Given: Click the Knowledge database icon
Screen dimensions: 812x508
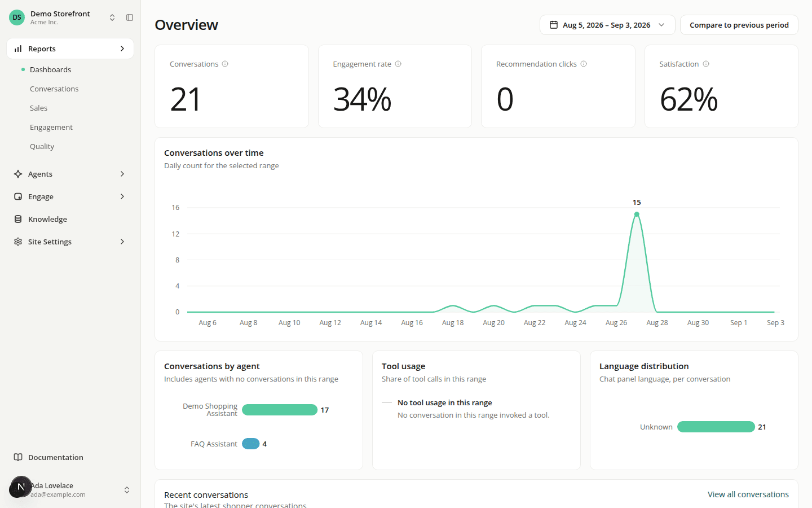Looking at the screenshot, I should tap(18, 219).
